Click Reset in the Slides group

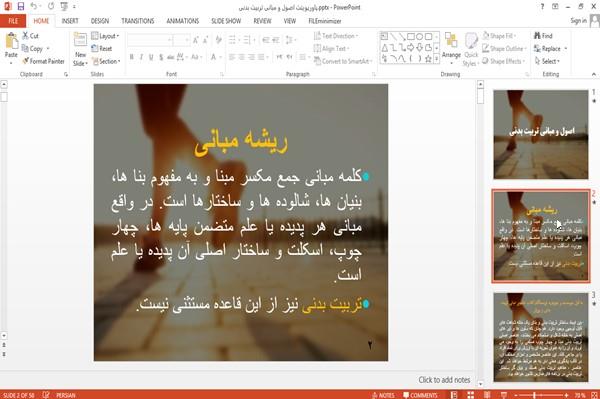[102, 49]
